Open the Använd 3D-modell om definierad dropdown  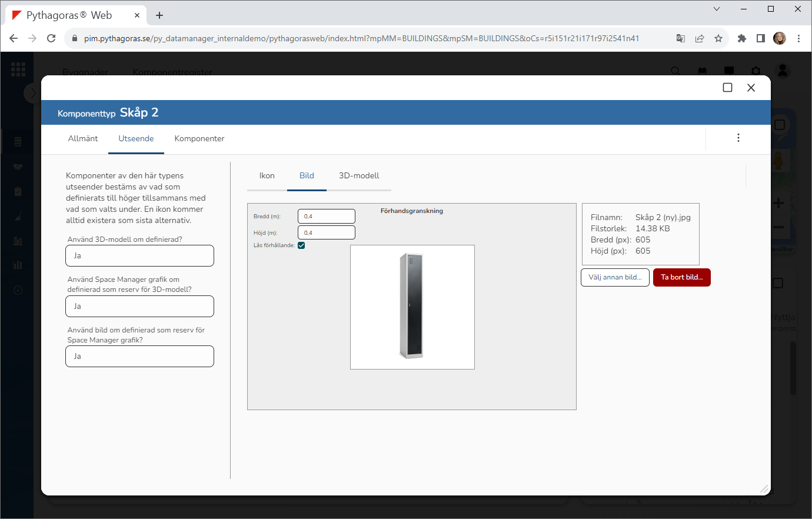pos(139,256)
